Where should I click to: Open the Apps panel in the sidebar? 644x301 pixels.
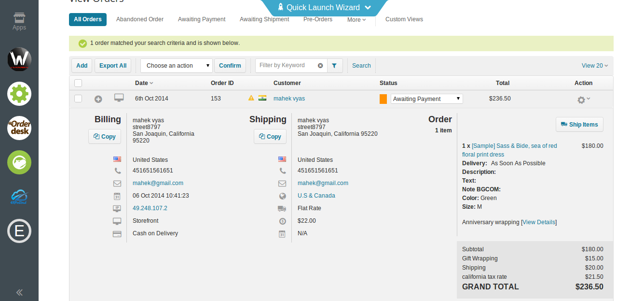coord(19,19)
